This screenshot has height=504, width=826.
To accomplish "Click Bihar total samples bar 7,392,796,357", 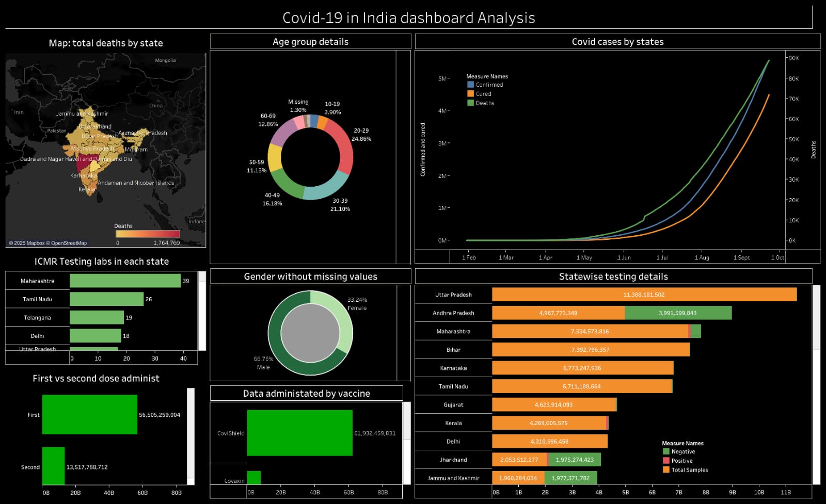I will tap(591, 350).
